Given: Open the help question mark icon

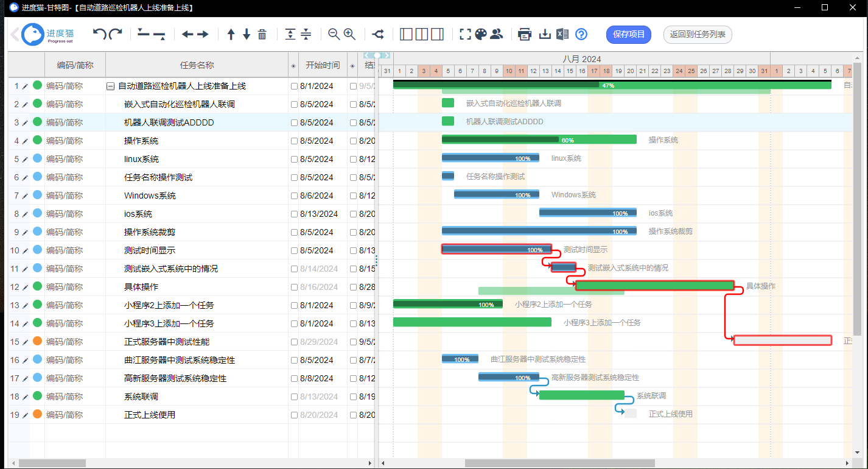Looking at the screenshot, I should click(x=581, y=35).
